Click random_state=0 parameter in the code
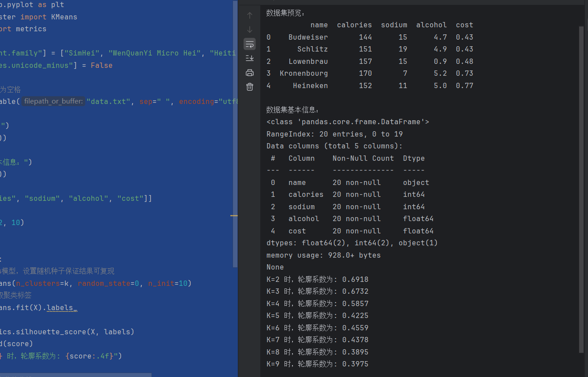 [108, 283]
